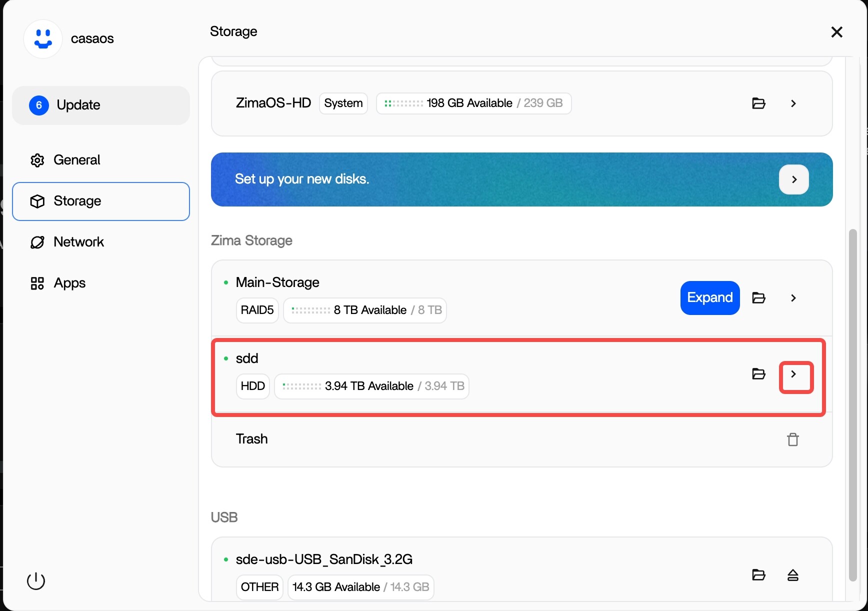
Task: Click the sdd usage bar indicator
Action: (302, 386)
